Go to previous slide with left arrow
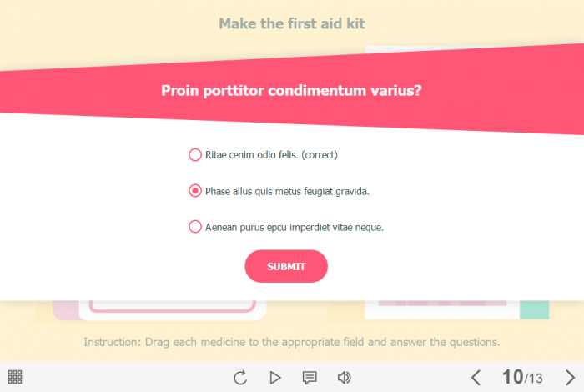The height and width of the screenshot is (392, 584). click(476, 378)
